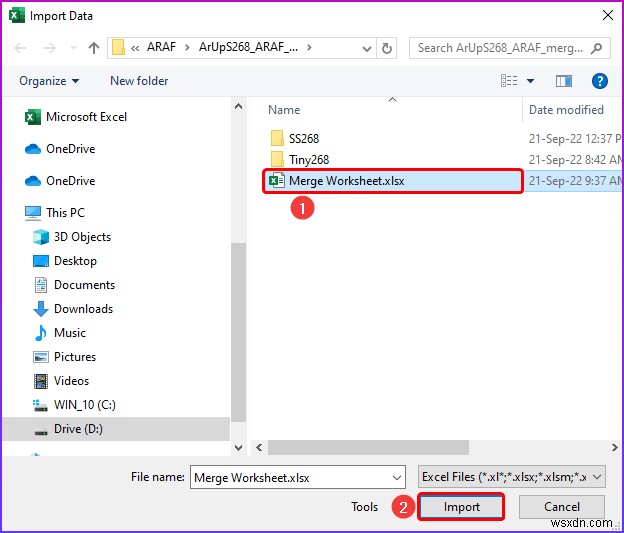Expand the File name dropdown arrow
Screen dimensions: 624x533
[x=397, y=478]
